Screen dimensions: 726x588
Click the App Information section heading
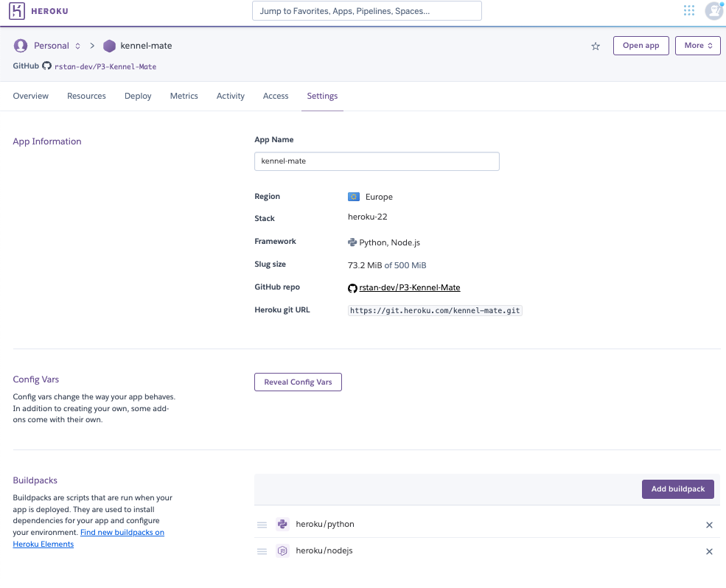(x=46, y=141)
